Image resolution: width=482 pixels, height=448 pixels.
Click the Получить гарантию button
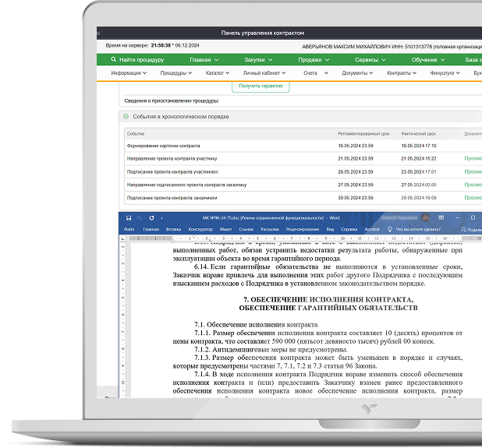260,86
